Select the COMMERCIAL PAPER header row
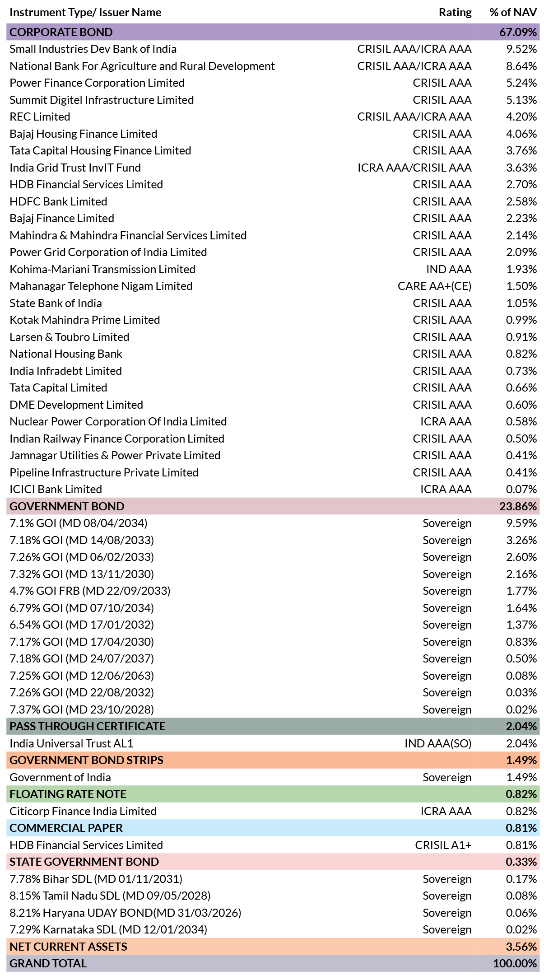This screenshot has width=544, height=980. pyautogui.click(x=273, y=828)
